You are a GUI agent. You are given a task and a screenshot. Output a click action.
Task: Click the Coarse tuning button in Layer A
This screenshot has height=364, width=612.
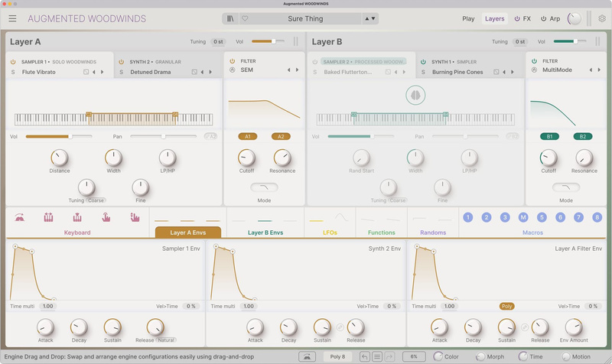click(x=96, y=200)
